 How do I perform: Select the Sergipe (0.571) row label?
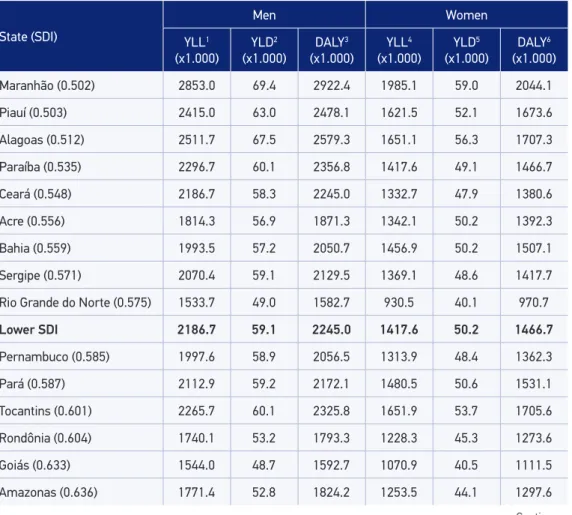(x=40, y=275)
